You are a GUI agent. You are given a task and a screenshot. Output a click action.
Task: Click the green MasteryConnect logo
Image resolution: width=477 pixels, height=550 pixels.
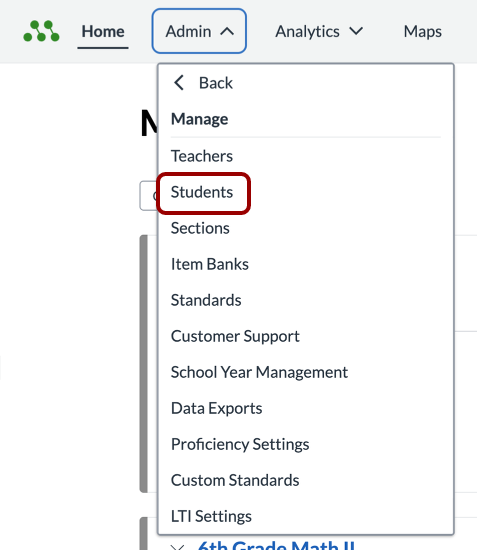pyautogui.click(x=41, y=31)
